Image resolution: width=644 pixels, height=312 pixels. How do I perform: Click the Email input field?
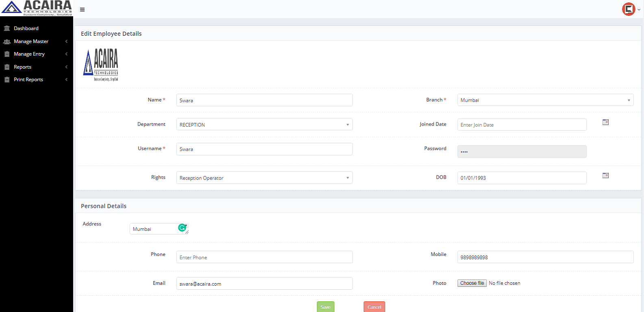click(x=264, y=284)
